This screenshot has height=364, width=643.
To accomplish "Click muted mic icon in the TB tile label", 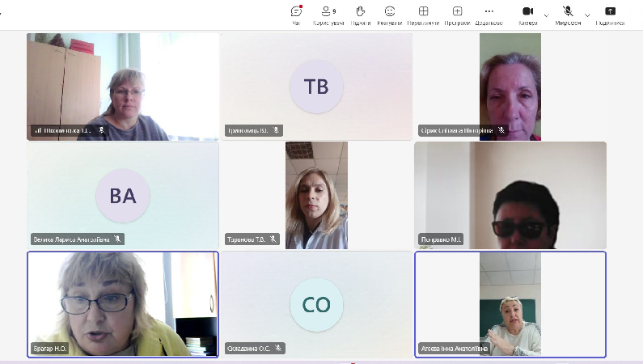I will click(276, 130).
